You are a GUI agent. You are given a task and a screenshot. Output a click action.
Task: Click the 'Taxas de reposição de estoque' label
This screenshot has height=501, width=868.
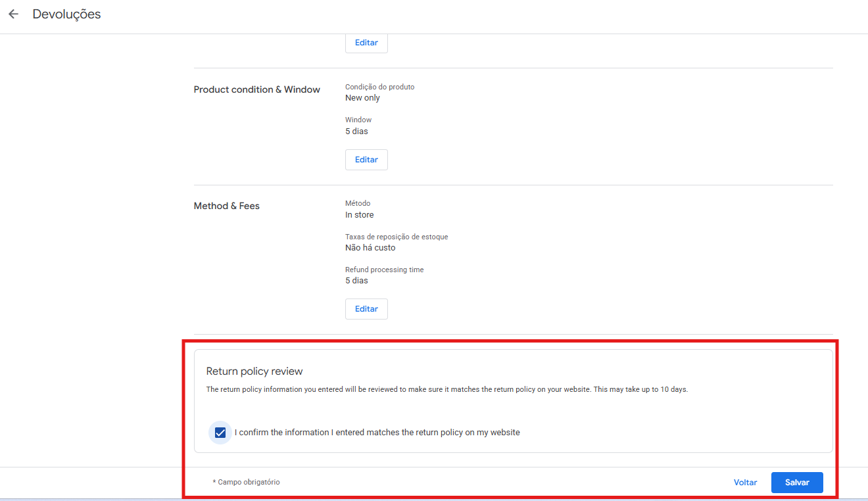pos(397,237)
